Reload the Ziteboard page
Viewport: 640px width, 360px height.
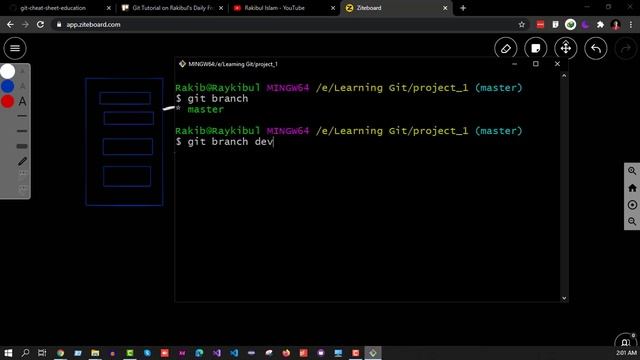click(x=40, y=24)
